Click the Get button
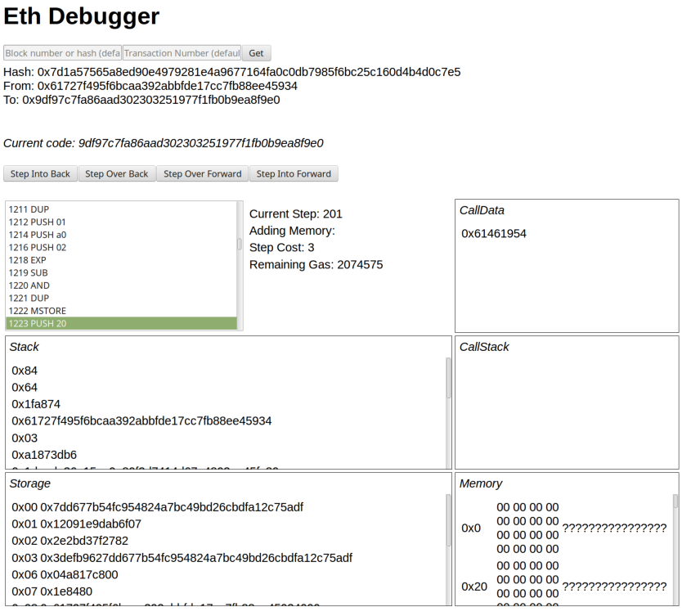Screen dimensions: 691x616 tap(256, 53)
